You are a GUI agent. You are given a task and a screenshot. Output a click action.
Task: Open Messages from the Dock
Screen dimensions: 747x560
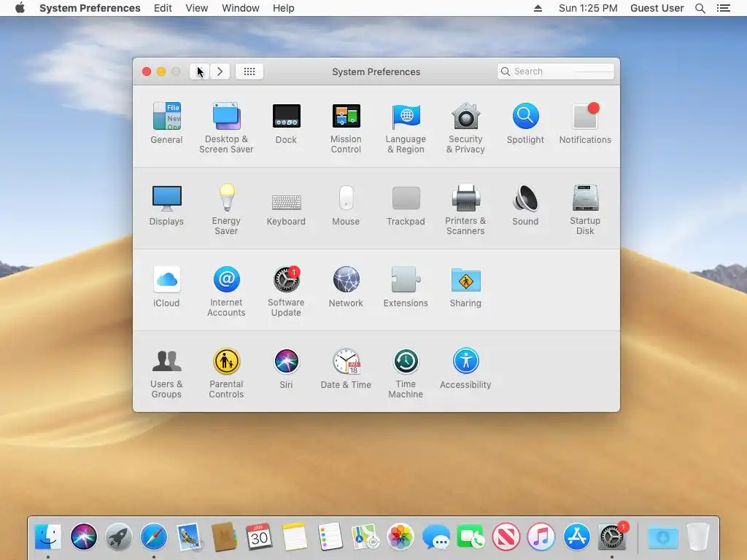(436, 536)
